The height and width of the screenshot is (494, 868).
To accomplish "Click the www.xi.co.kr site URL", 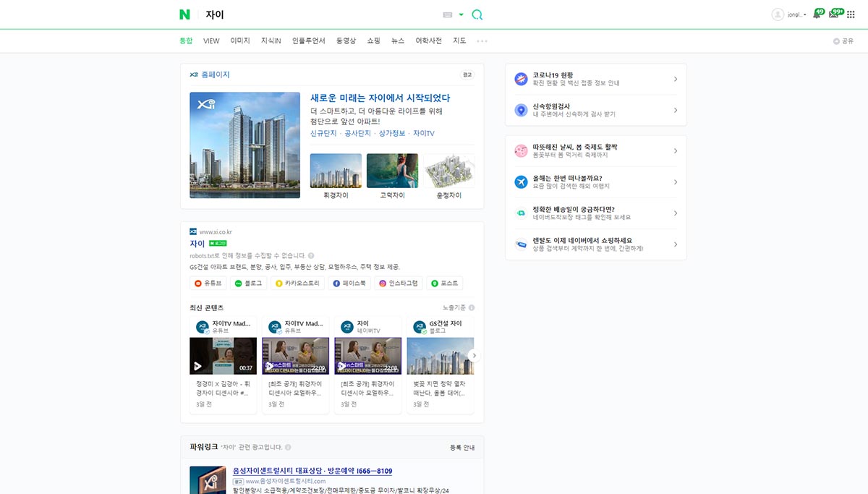I will coord(216,232).
